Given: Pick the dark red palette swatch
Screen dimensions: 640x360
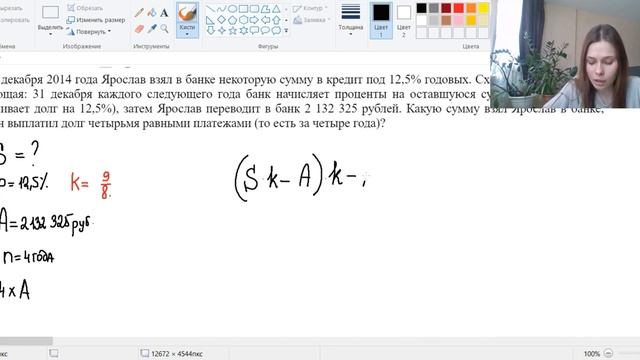Looking at the screenshot, I should click(x=446, y=8).
